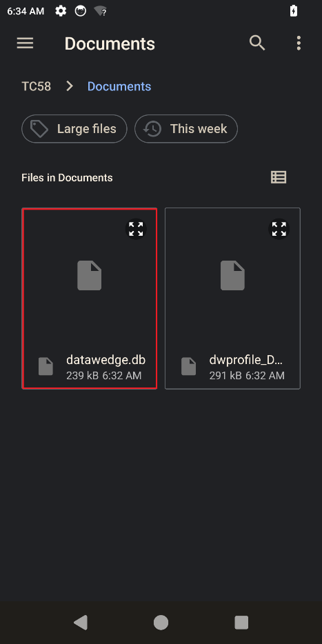Tap the Android home circle button
The width and height of the screenshot is (322, 644).
161,622
